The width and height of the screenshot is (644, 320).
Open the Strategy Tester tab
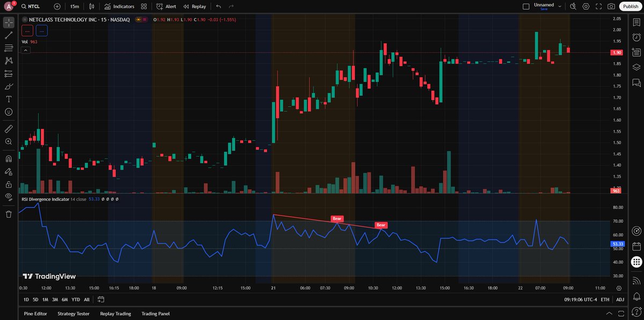pyautogui.click(x=74, y=314)
